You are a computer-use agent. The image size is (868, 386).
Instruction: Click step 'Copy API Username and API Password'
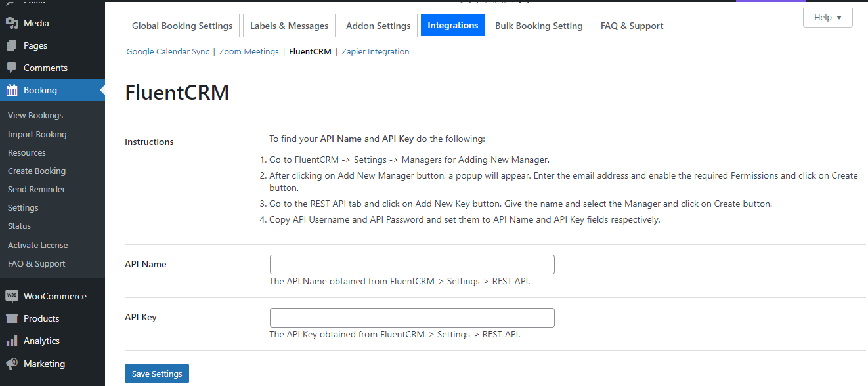pyautogui.click(x=465, y=219)
